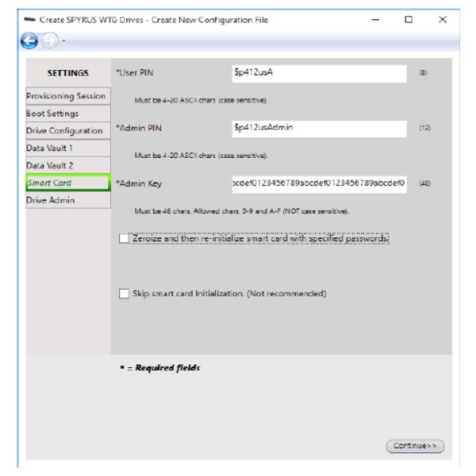Go to the Drive Admin tab

pyautogui.click(x=68, y=200)
